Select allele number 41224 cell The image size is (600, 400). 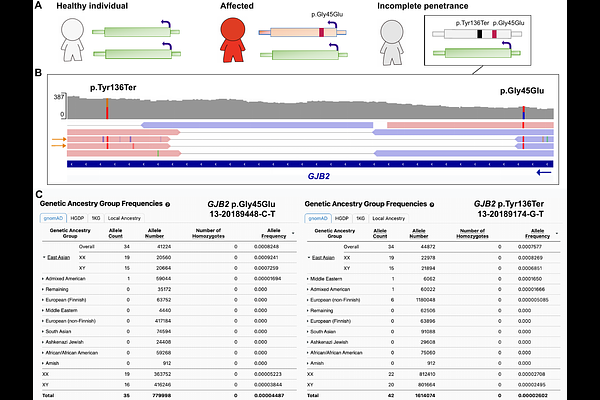(164, 247)
